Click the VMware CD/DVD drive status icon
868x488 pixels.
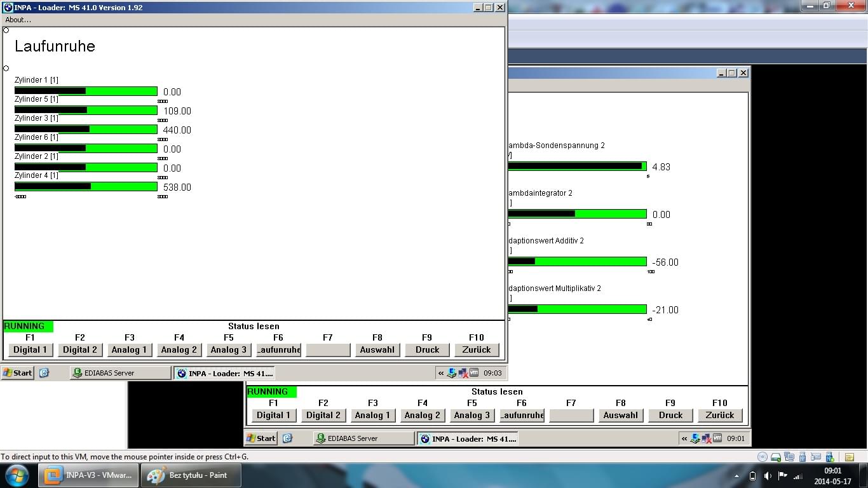pos(763,456)
